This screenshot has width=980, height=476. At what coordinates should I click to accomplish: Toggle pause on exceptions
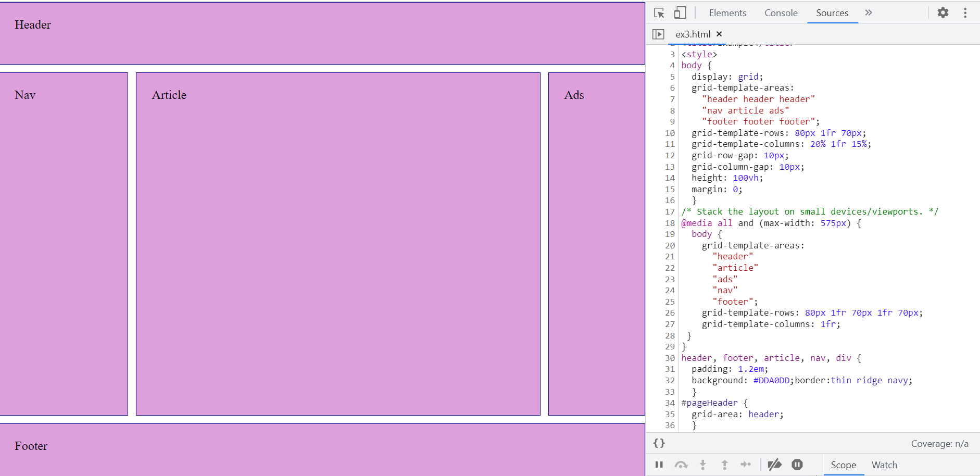tap(797, 465)
